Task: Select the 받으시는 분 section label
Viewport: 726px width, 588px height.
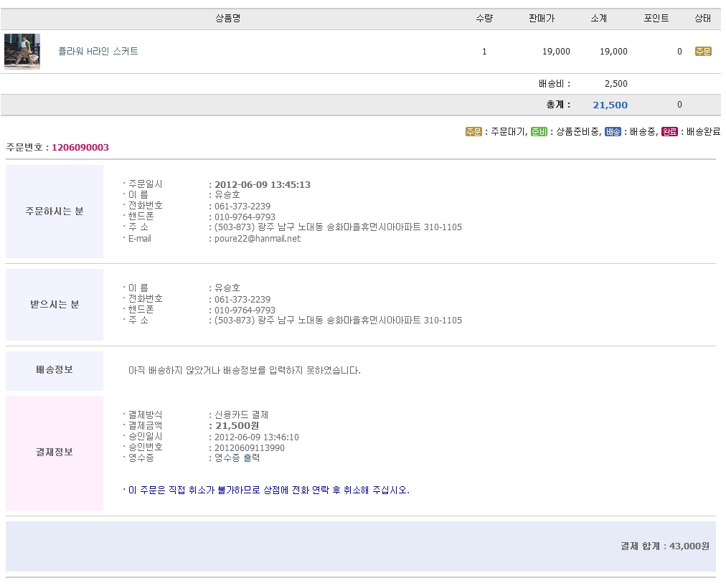Action: pyautogui.click(x=55, y=305)
